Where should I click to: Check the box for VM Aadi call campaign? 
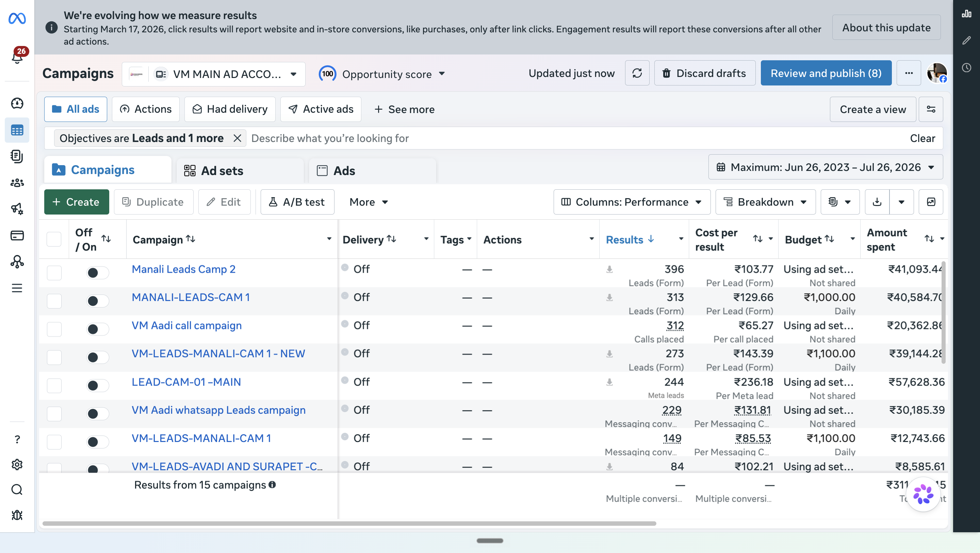pyautogui.click(x=54, y=329)
